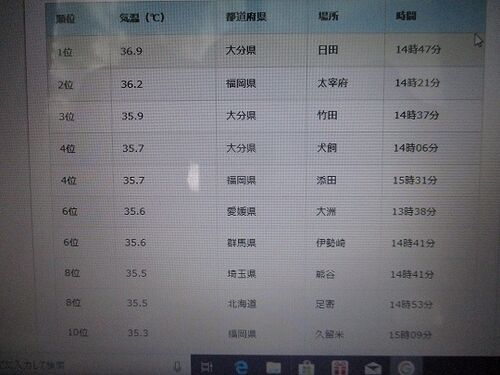500x375 pixels.
Task: Click the 日田 location cell
Action: tap(328, 50)
